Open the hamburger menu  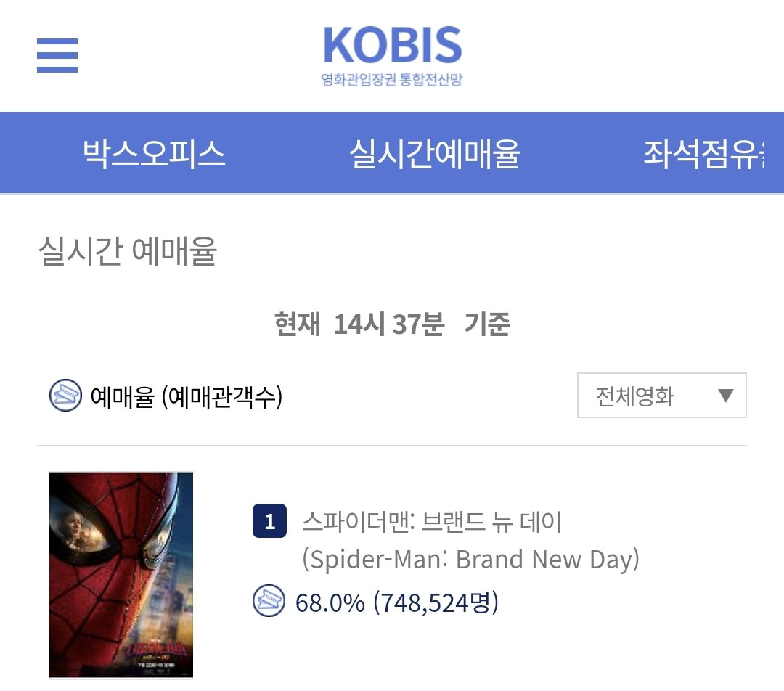point(57,55)
